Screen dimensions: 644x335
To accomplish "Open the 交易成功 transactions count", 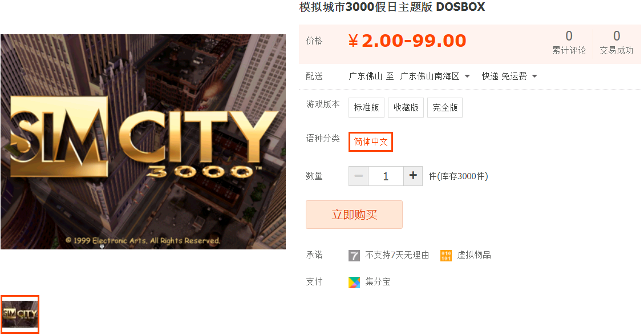I will [x=617, y=43].
